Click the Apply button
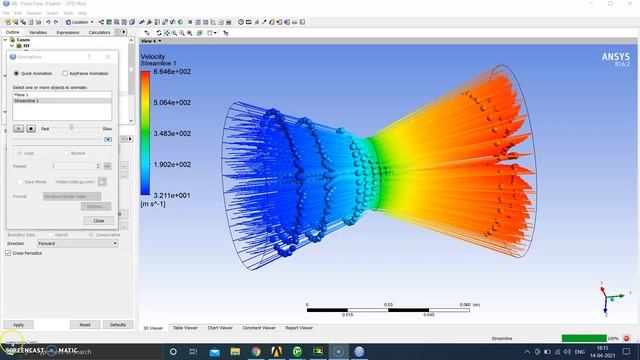 (18, 324)
